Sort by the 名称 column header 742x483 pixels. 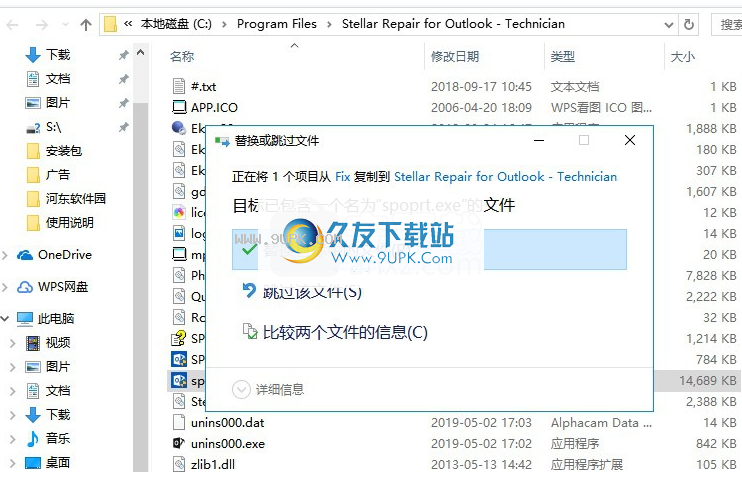(x=182, y=57)
